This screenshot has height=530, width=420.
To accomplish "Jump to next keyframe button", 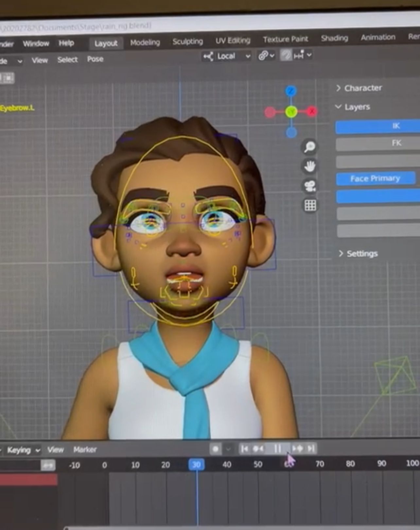I will [297, 449].
